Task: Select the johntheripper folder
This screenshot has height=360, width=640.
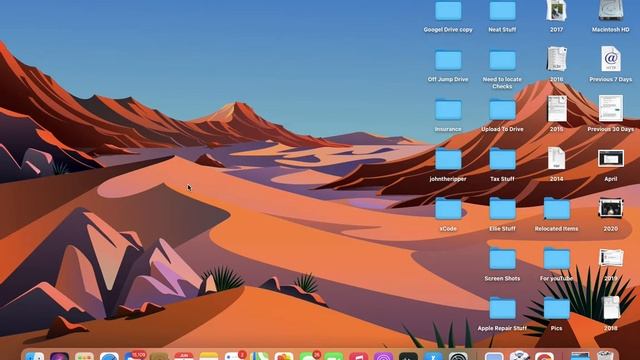Action: (x=448, y=160)
